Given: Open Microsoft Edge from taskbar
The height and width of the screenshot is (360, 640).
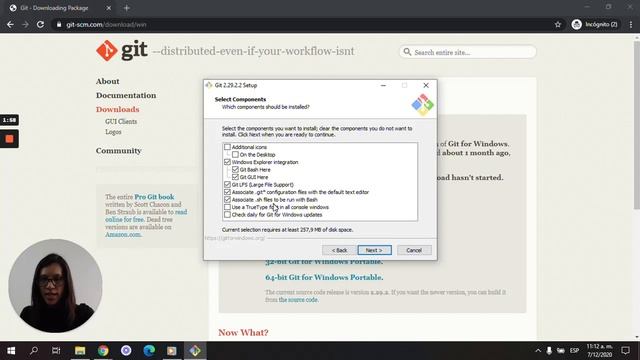Looking at the screenshot, I should (149, 351).
